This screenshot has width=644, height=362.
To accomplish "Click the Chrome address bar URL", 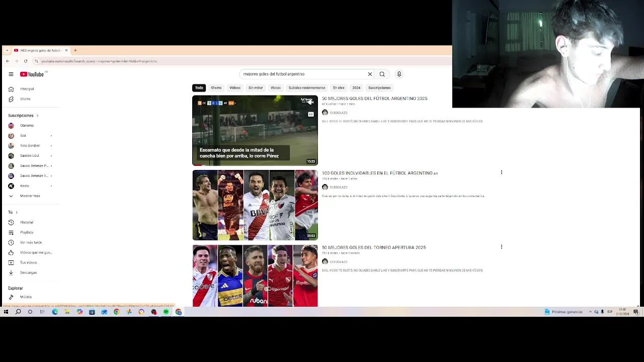I will click(x=99, y=61).
